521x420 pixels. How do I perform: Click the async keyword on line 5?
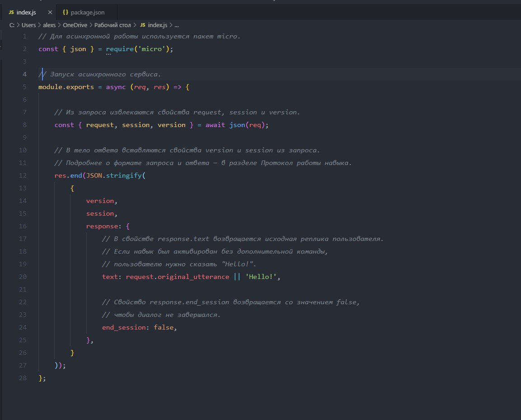116,87
